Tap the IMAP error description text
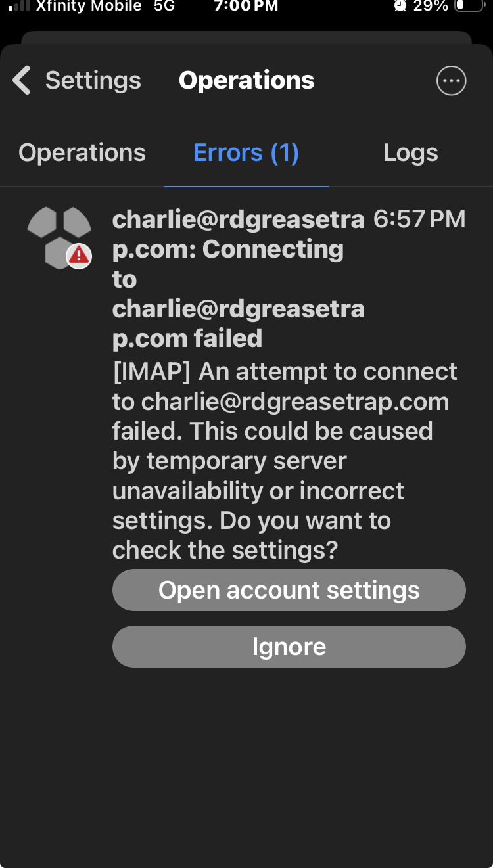 pos(285,461)
